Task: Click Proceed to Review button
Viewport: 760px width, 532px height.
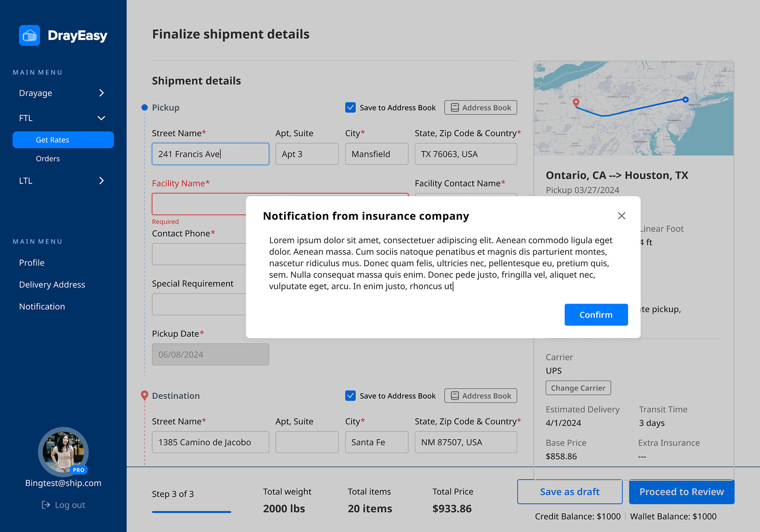Action: pyautogui.click(x=681, y=492)
